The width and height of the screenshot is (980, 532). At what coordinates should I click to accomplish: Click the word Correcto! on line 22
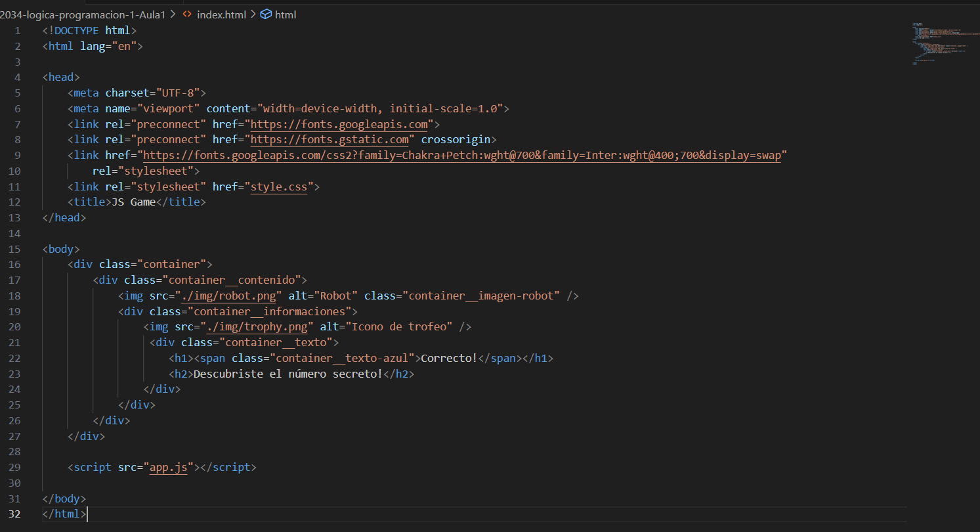pos(448,358)
